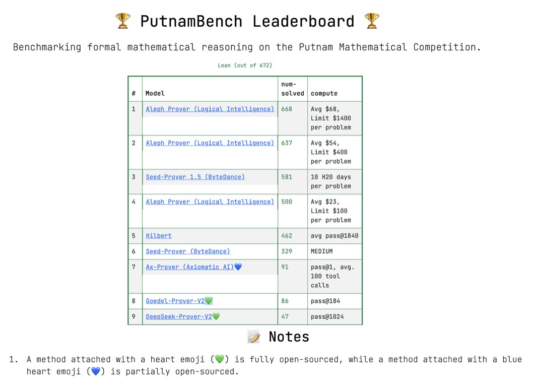Click the blue heart next to Ax-Prover

click(238, 267)
